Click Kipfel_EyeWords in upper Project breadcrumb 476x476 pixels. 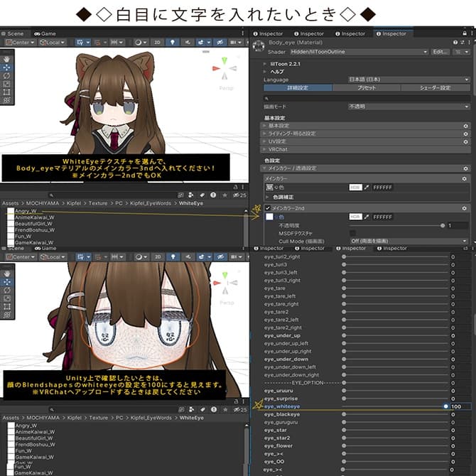tap(151, 203)
